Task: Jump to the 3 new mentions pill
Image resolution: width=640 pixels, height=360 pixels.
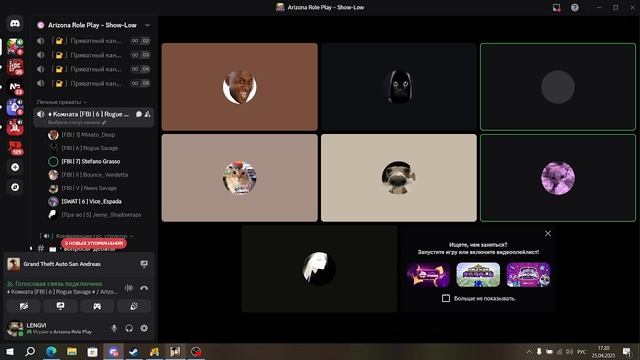Action: [94, 243]
